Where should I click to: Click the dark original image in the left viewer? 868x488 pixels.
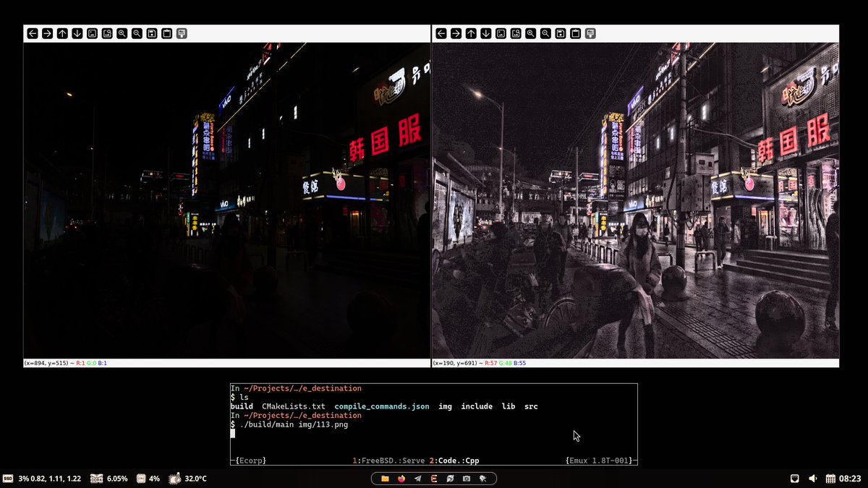point(226,200)
